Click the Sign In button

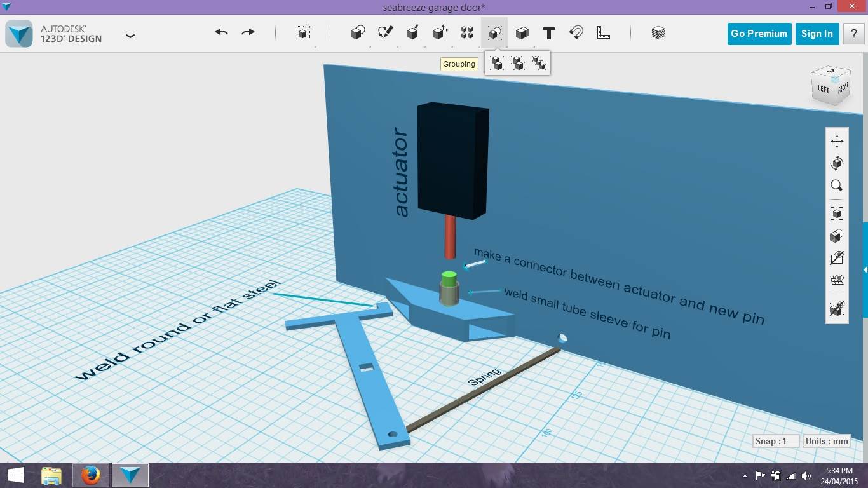pyautogui.click(x=817, y=34)
